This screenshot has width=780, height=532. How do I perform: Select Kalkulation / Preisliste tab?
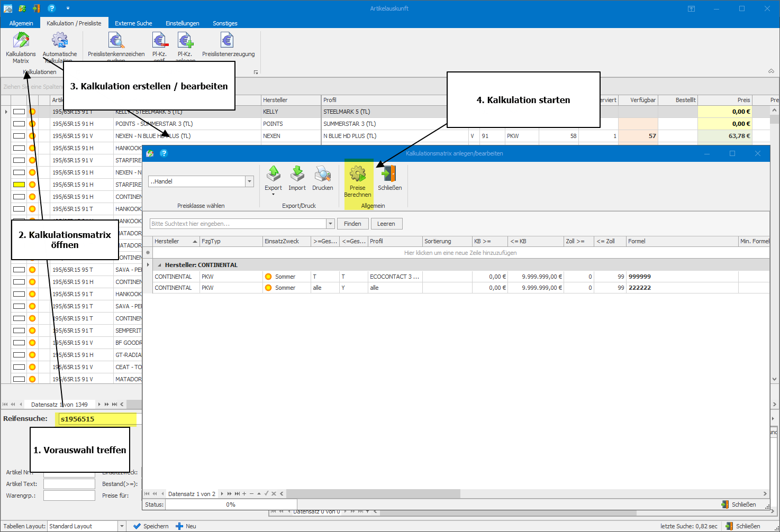point(74,23)
